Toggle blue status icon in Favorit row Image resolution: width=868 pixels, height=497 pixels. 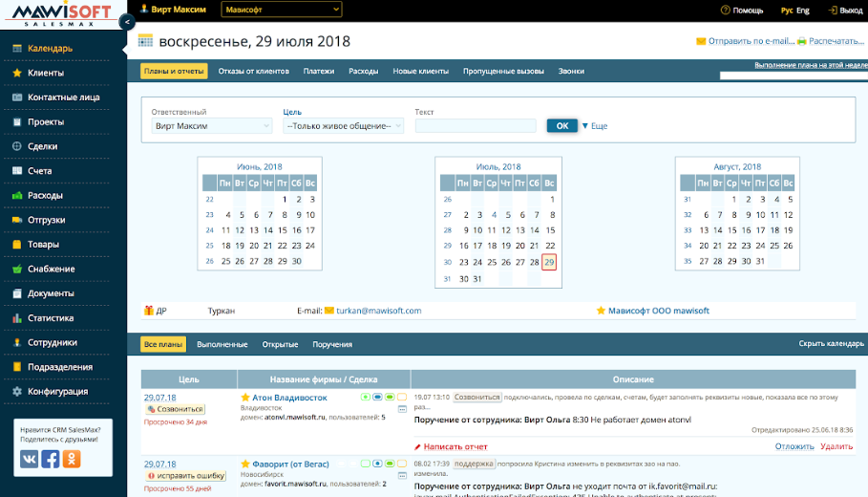[377, 464]
